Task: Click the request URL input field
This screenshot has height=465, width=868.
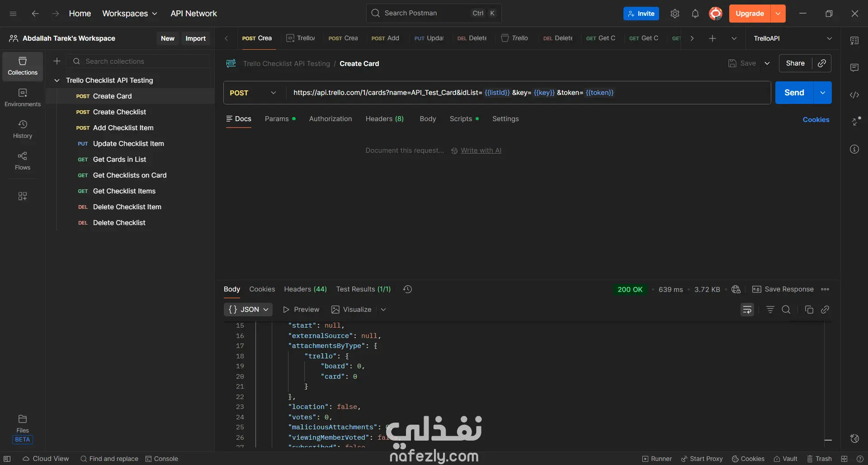Action: click(528, 93)
